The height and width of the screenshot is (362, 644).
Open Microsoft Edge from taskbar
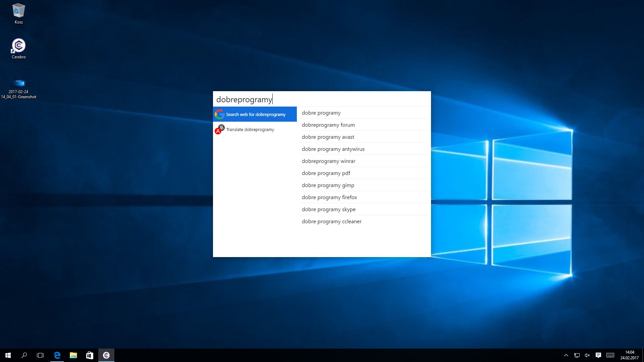[x=57, y=355]
